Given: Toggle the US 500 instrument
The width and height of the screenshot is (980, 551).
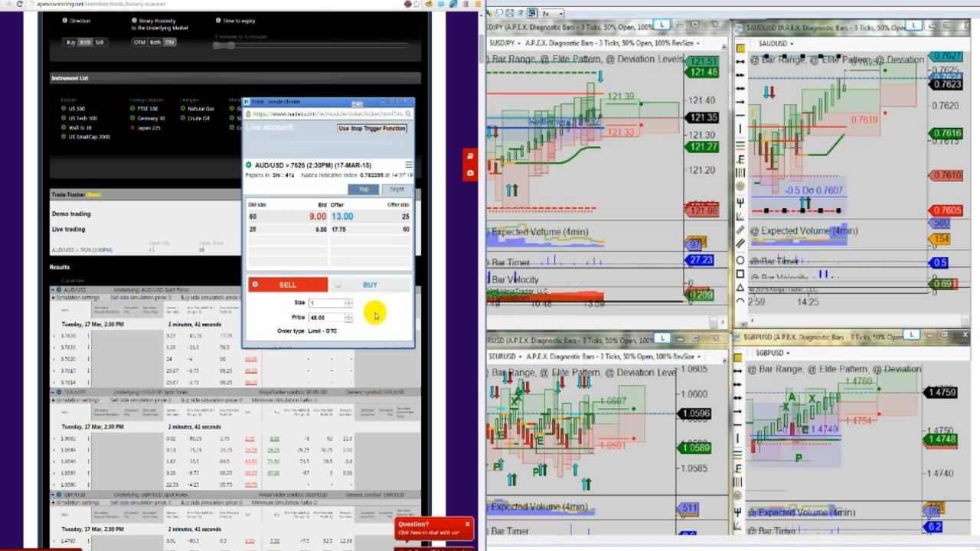Looking at the screenshot, I should click(x=73, y=109).
